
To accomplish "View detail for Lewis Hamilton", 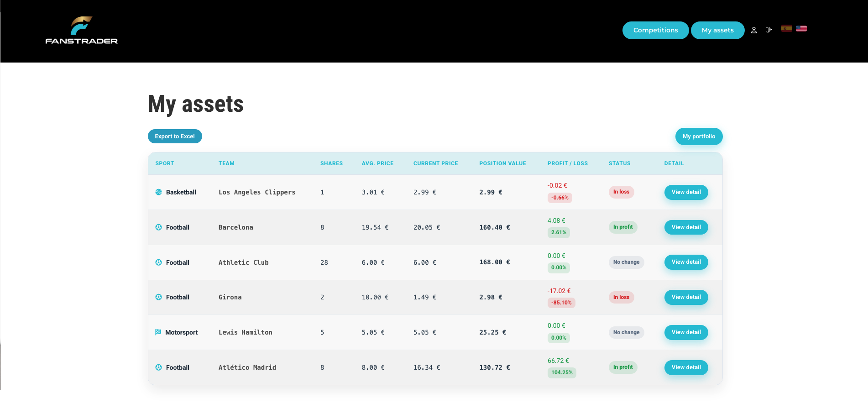I will tap(686, 332).
